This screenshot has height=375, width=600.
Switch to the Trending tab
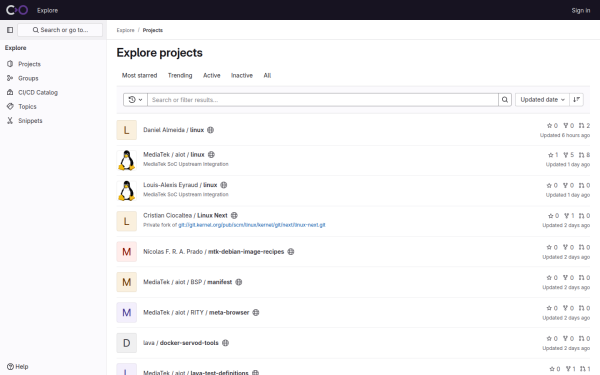180,75
